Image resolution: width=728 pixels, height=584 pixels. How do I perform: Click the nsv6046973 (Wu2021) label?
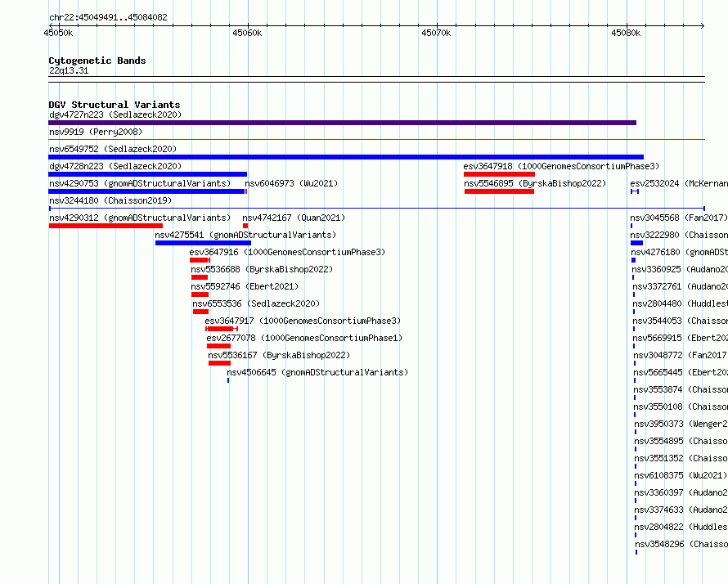291,183
